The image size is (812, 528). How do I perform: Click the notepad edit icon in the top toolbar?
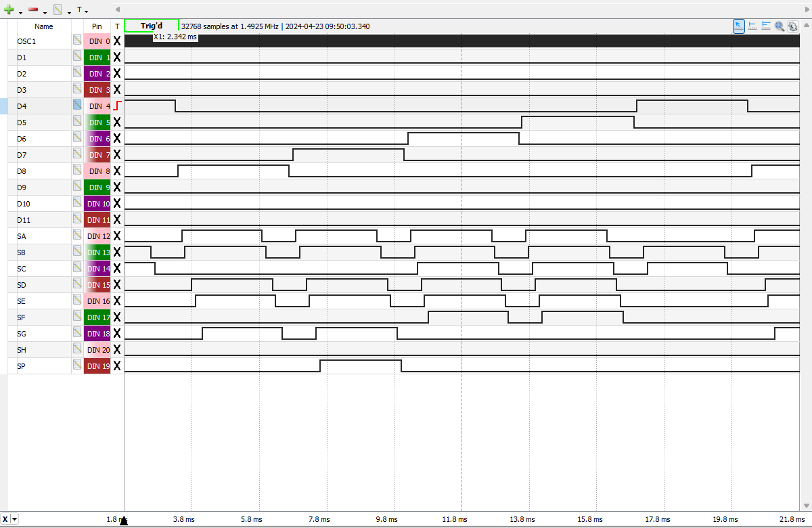pos(58,9)
